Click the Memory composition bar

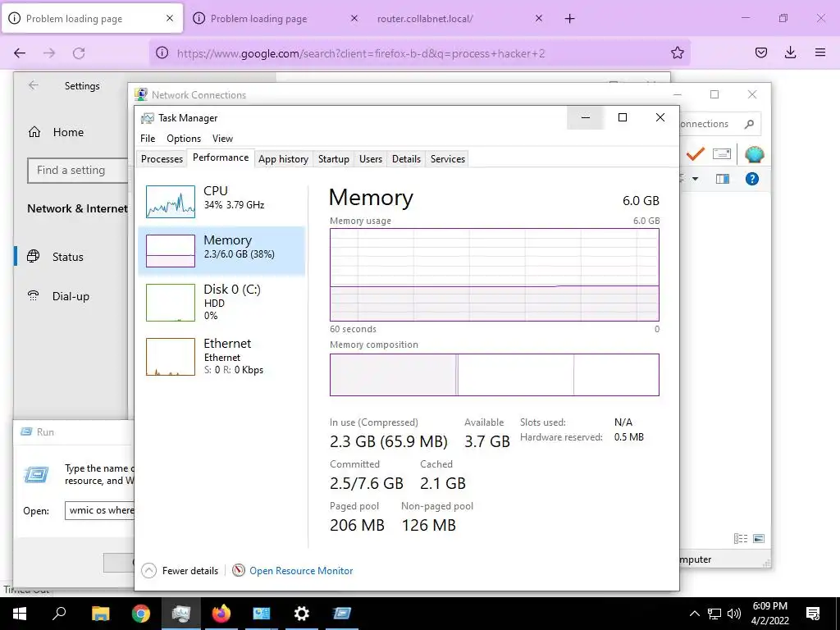(495, 374)
